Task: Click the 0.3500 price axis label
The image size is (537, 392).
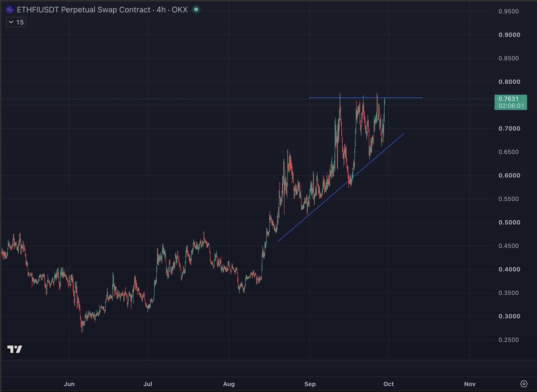Action: 509,293
